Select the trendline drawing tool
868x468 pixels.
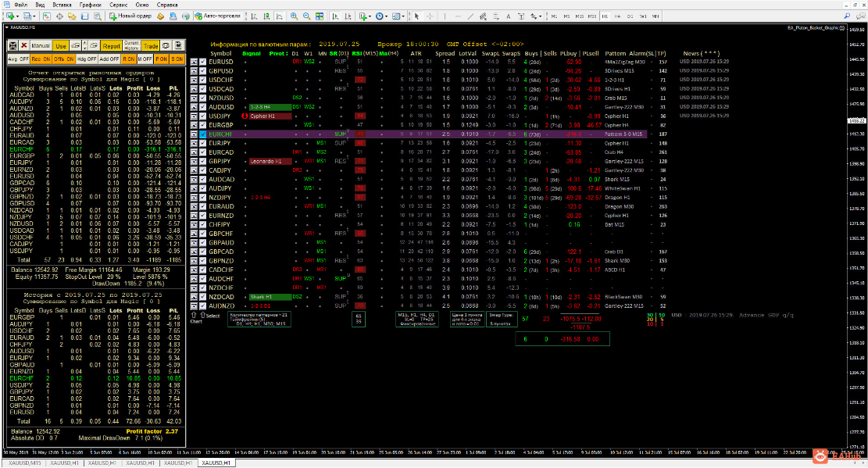click(470, 16)
